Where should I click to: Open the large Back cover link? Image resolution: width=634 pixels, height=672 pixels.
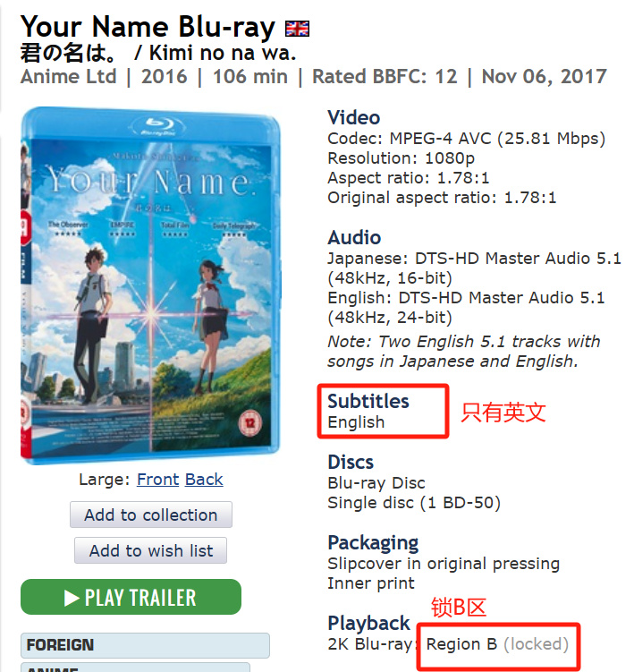click(204, 479)
